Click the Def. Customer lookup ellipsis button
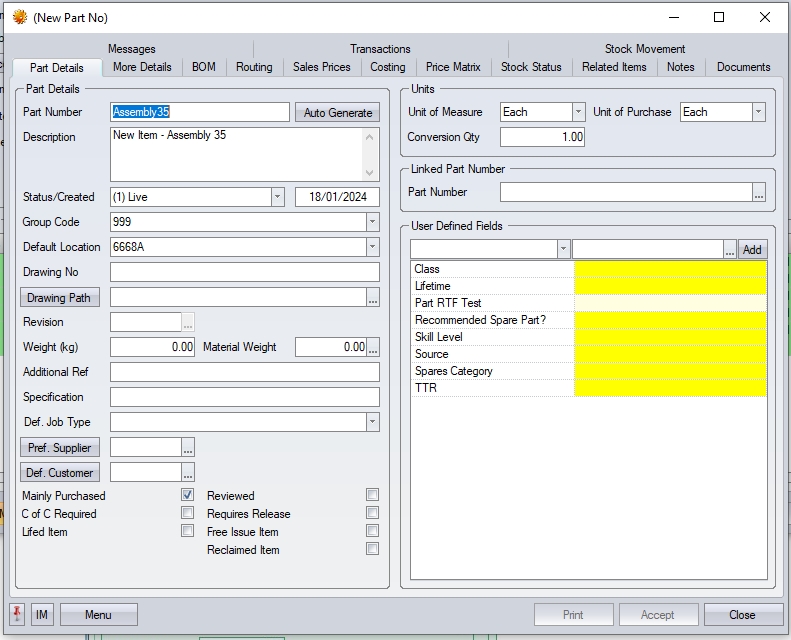This screenshot has width=791, height=640. [188, 473]
